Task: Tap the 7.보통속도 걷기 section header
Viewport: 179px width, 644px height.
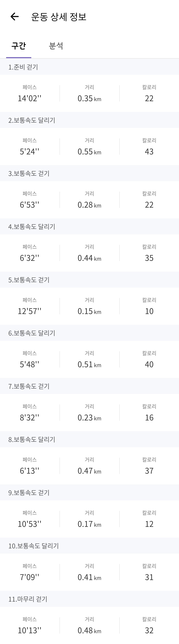Action: 29,386
